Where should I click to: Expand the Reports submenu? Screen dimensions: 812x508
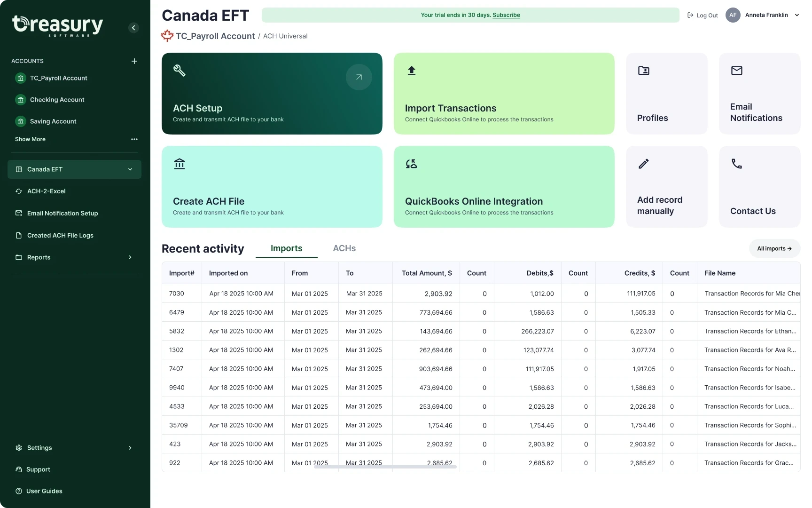point(130,257)
